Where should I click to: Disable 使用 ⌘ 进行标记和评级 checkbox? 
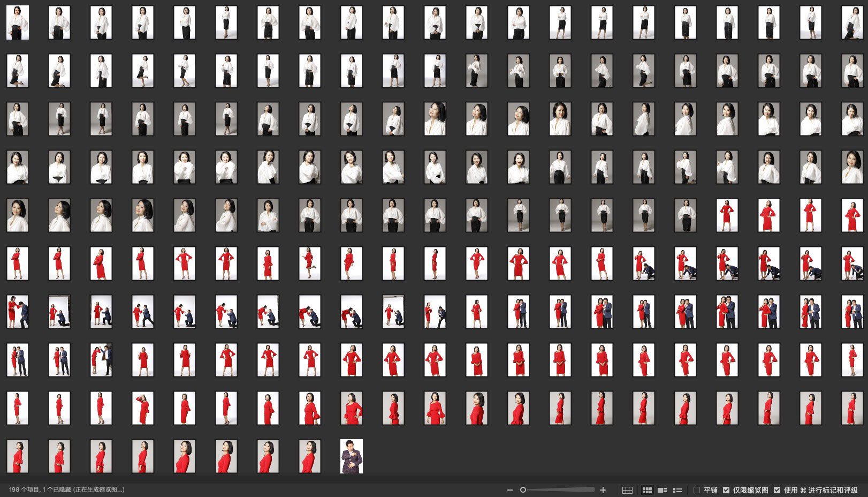coord(777,490)
